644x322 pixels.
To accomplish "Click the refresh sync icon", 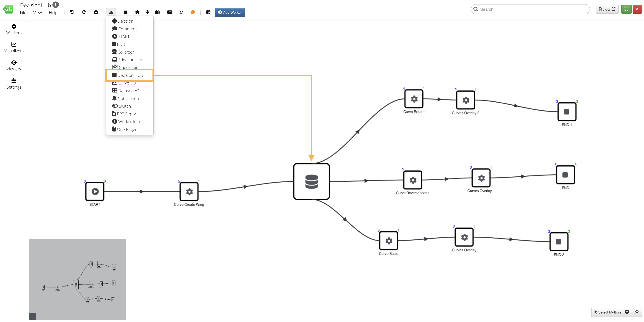I will coord(182,12).
